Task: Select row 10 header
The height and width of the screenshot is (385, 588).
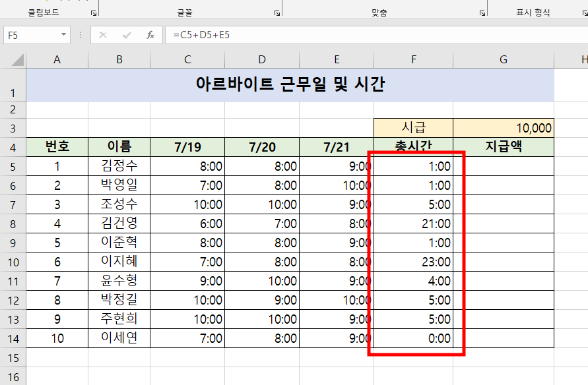Action: [x=13, y=262]
